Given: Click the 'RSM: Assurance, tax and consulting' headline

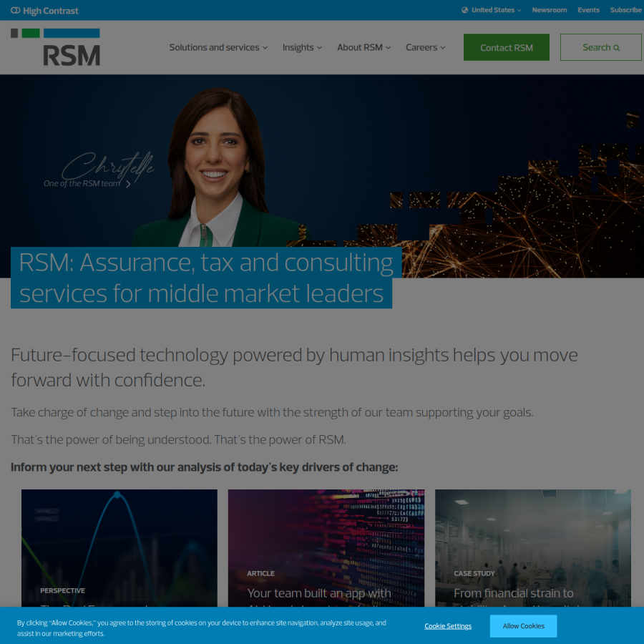Looking at the screenshot, I should point(206,278).
